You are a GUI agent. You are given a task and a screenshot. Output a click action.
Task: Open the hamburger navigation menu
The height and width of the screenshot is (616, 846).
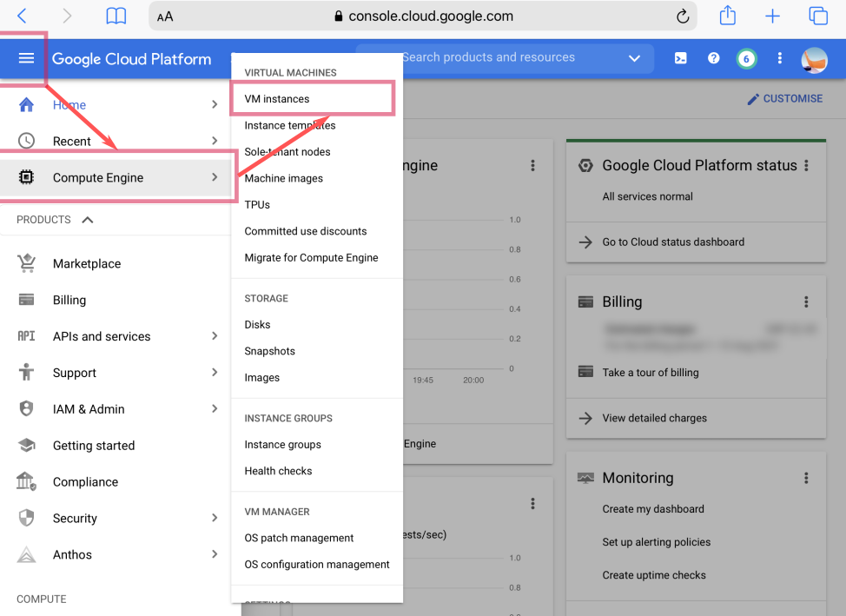26,58
